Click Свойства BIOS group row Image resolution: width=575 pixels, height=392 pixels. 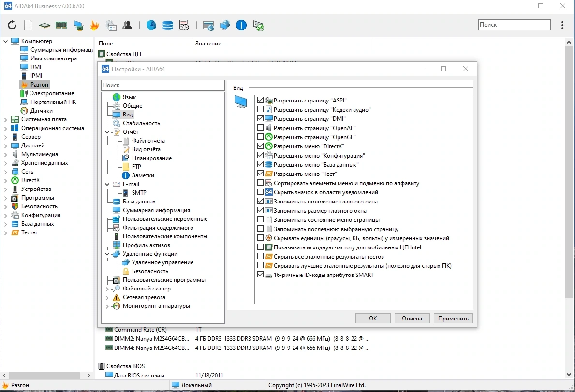point(125,366)
